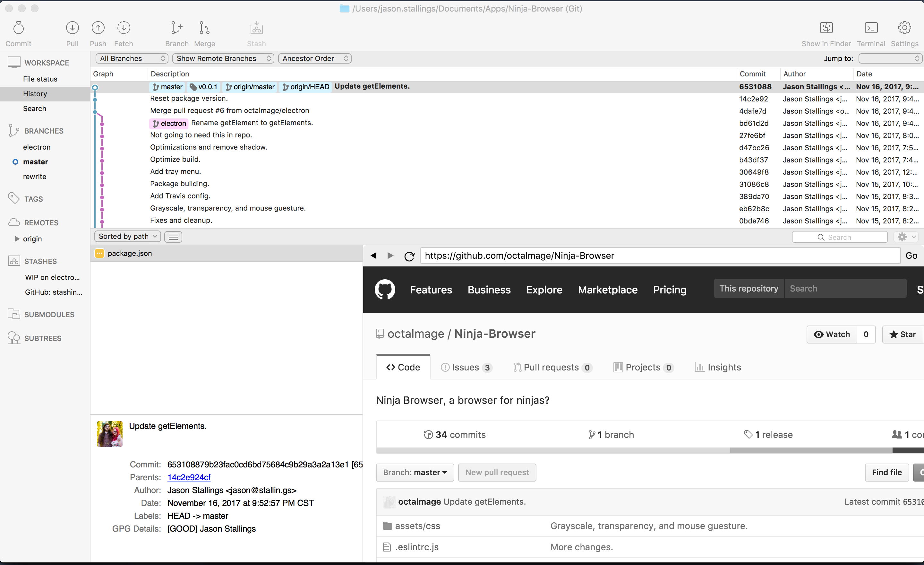Screen dimensions: 924x565
Task: Create a new branch with Branch icon
Action: pos(177,28)
